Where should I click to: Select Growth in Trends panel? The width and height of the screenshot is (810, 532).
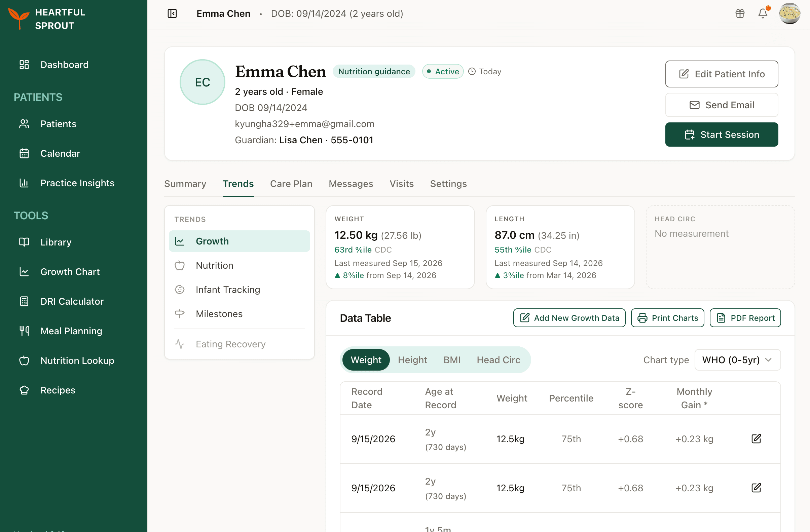click(x=239, y=241)
